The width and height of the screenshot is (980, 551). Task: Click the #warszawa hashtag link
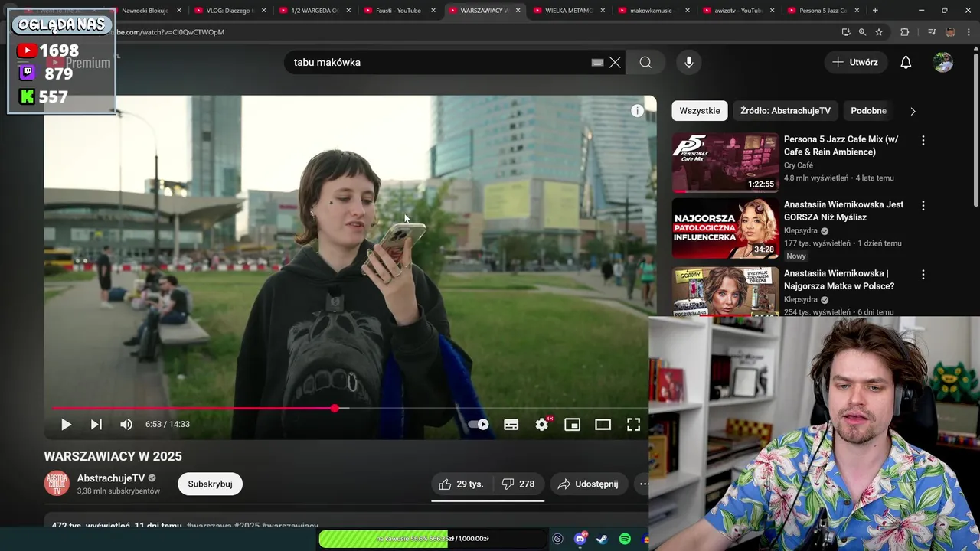pyautogui.click(x=208, y=526)
